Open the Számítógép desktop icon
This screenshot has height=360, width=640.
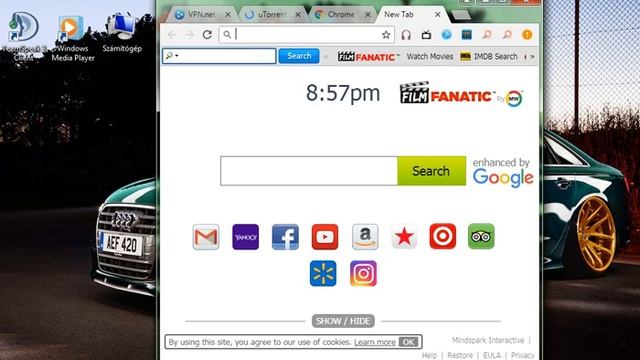(x=122, y=33)
